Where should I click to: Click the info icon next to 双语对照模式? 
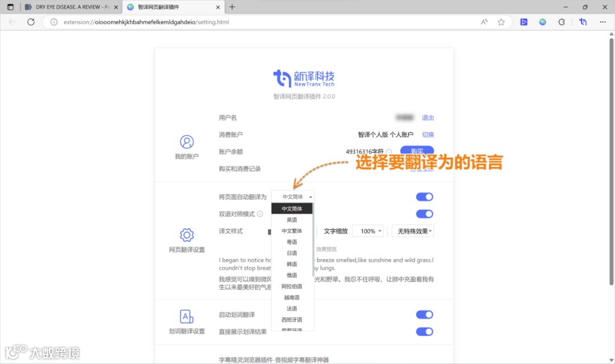(x=260, y=214)
